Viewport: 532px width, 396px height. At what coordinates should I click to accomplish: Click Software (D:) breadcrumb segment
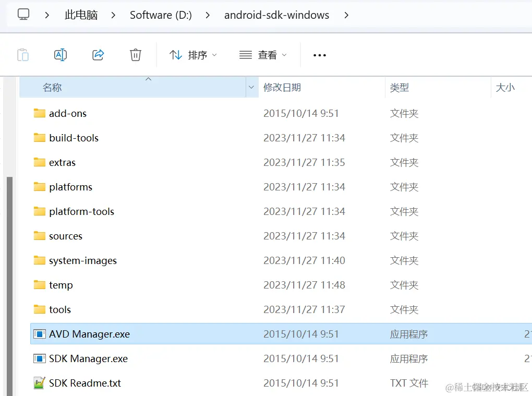point(161,15)
